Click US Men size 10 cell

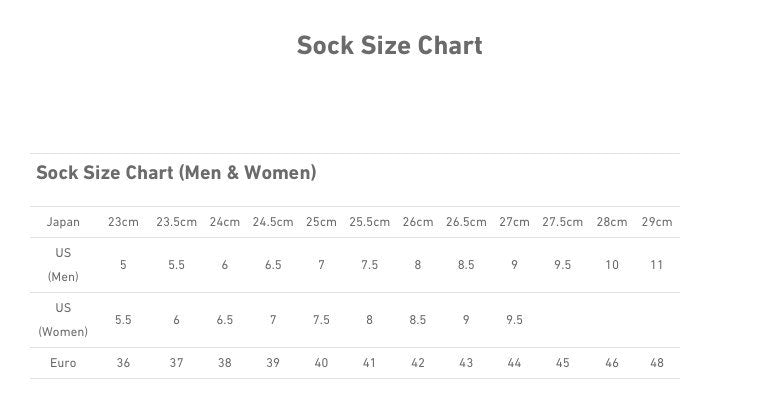(x=612, y=265)
